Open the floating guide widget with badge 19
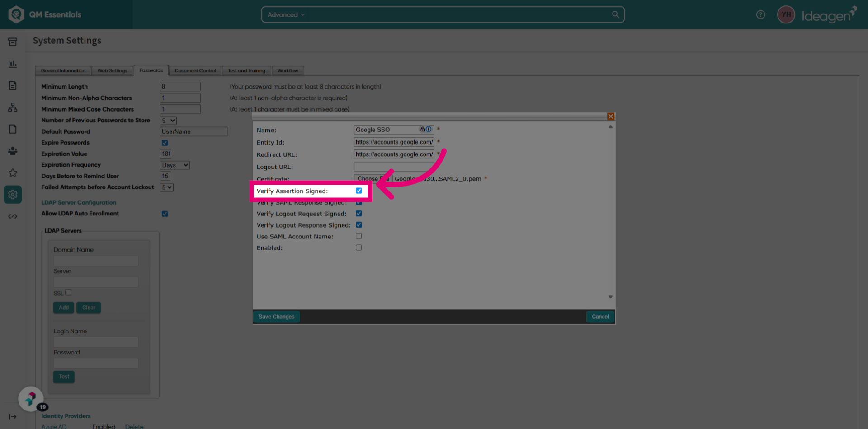The width and height of the screenshot is (868, 429). [31, 399]
